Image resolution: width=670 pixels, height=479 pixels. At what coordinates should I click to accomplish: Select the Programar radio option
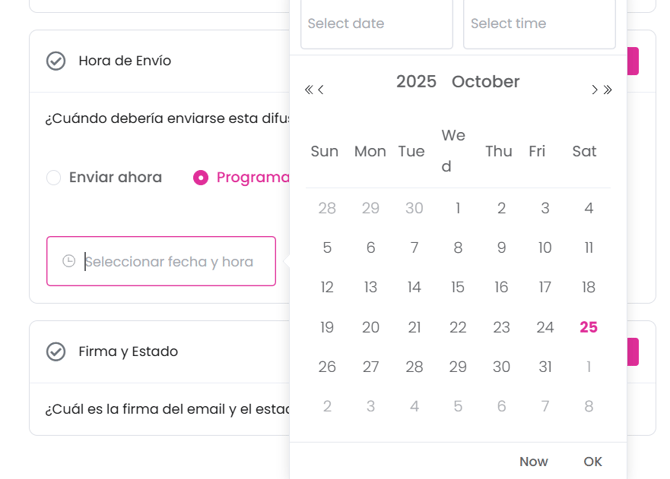click(x=201, y=178)
